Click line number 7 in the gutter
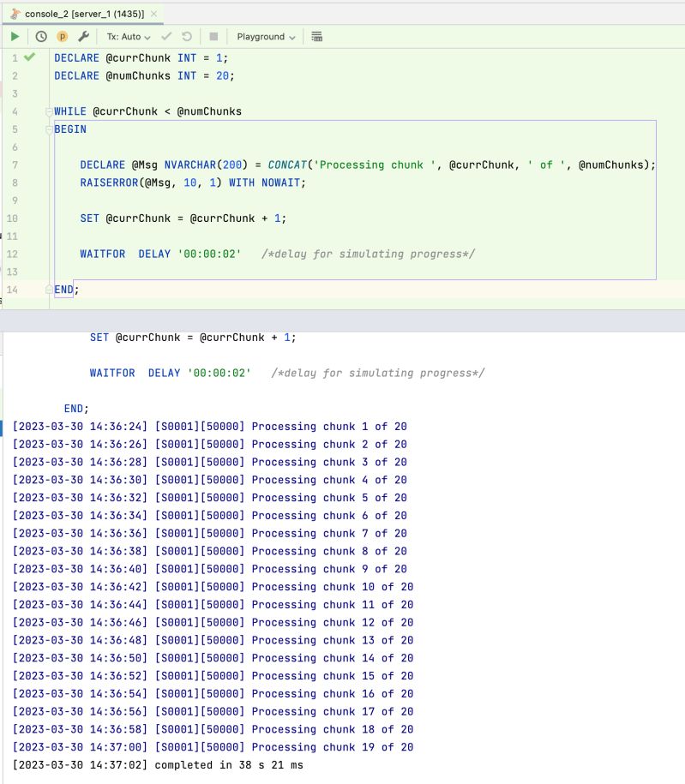Image resolution: width=685 pixels, height=784 pixels. (x=15, y=165)
